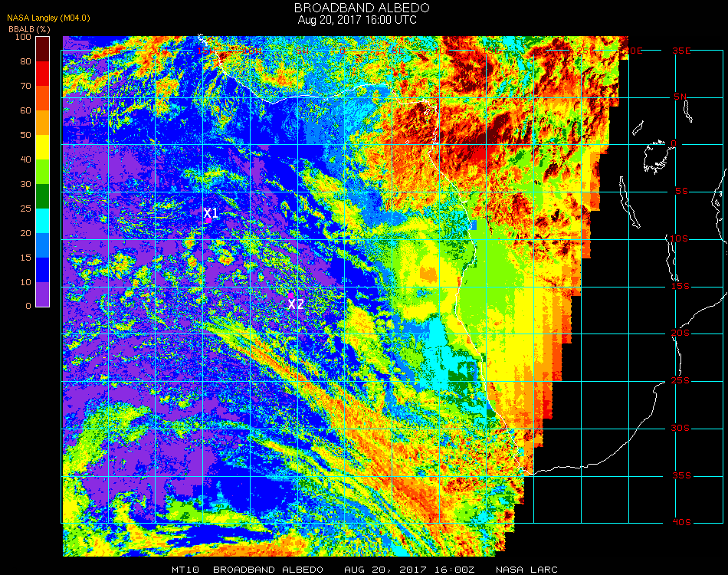
Task: Click the legend value 20
Action: 25,233
